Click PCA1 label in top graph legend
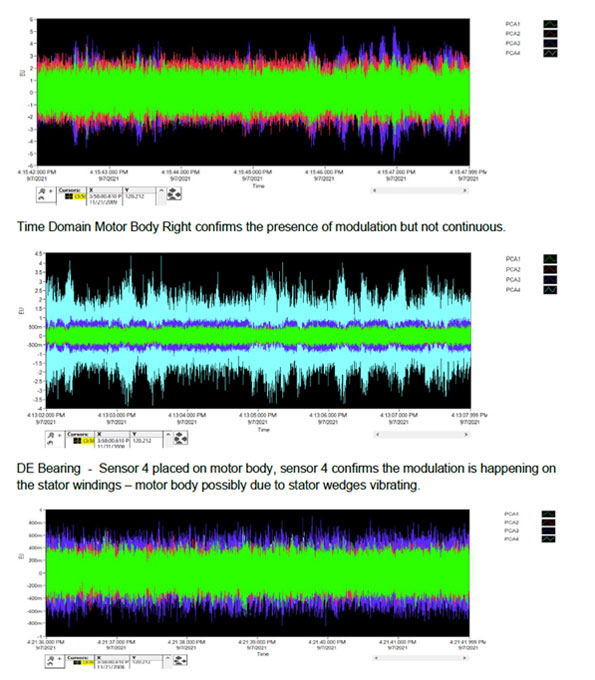 pos(513,24)
